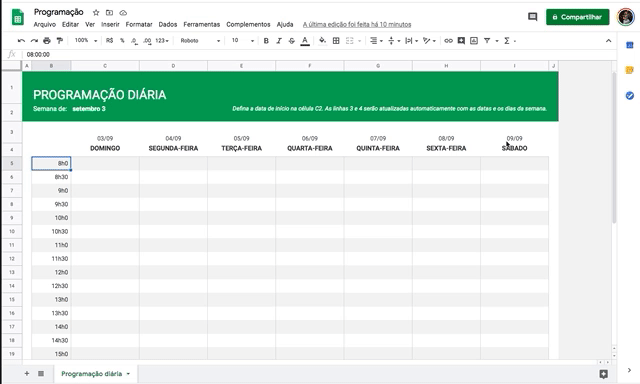Open filter views dropdown arrow

497,41
